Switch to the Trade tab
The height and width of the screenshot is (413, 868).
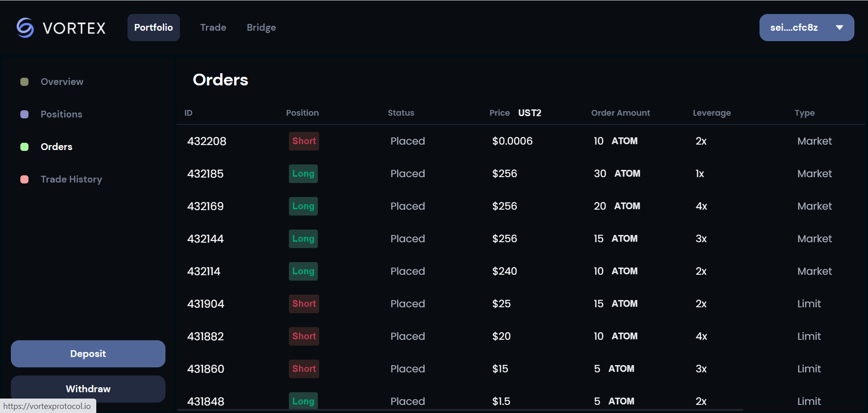coord(213,28)
